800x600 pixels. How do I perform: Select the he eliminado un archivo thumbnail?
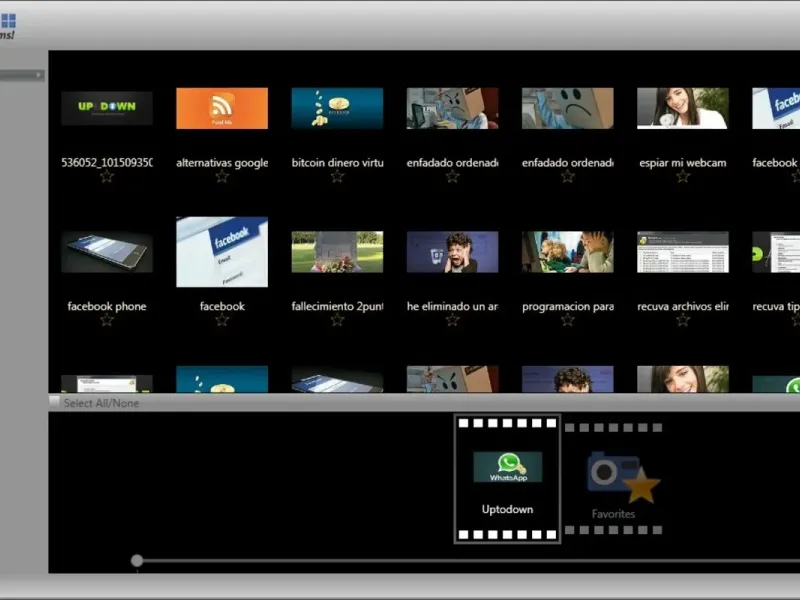point(453,252)
